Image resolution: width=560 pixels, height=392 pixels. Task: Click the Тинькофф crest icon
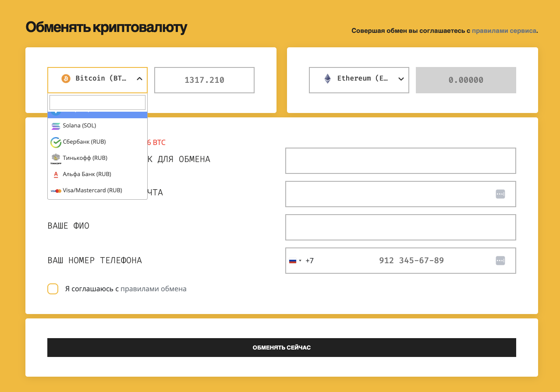click(x=56, y=159)
